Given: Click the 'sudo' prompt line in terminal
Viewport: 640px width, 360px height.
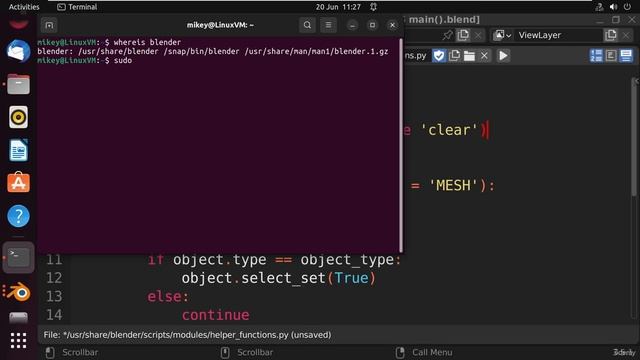Looking at the screenshot, I should 84,60.
